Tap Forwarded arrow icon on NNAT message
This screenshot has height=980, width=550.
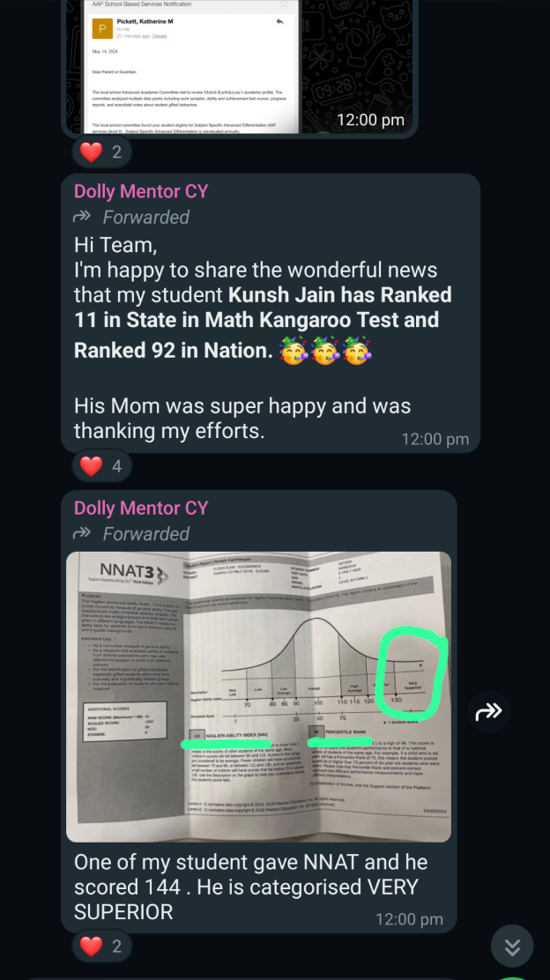tap(83, 533)
